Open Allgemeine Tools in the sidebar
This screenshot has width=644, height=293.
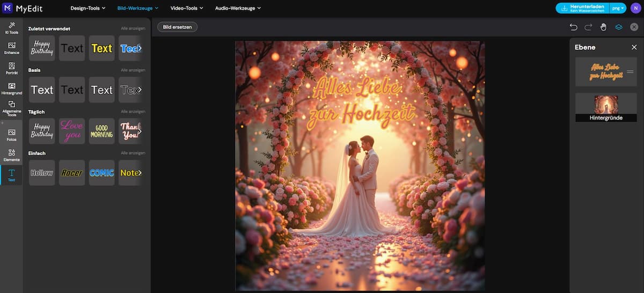pos(11,109)
